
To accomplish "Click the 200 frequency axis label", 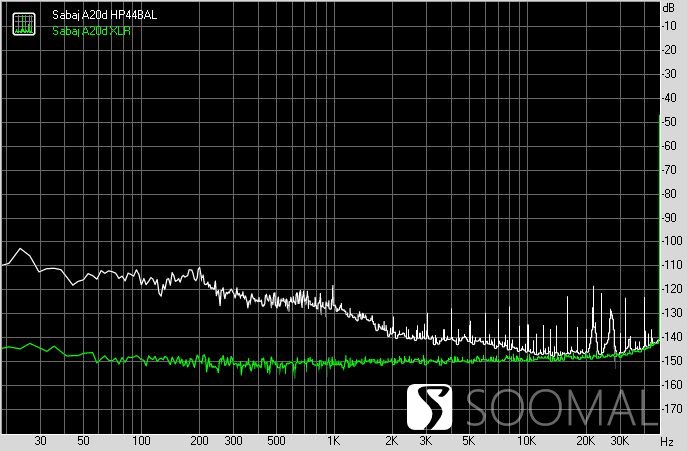I will point(199,441).
